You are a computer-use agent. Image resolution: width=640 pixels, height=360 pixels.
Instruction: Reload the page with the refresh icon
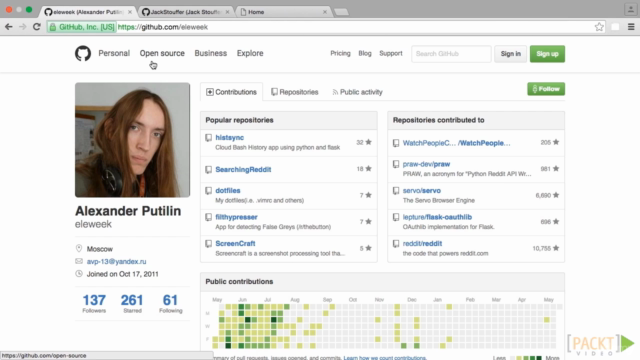pyautogui.click(x=37, y=27)
